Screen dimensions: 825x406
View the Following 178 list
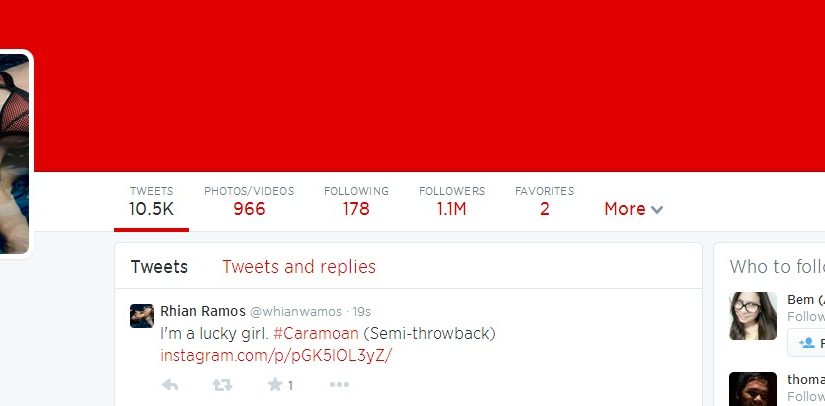point(356,201)
